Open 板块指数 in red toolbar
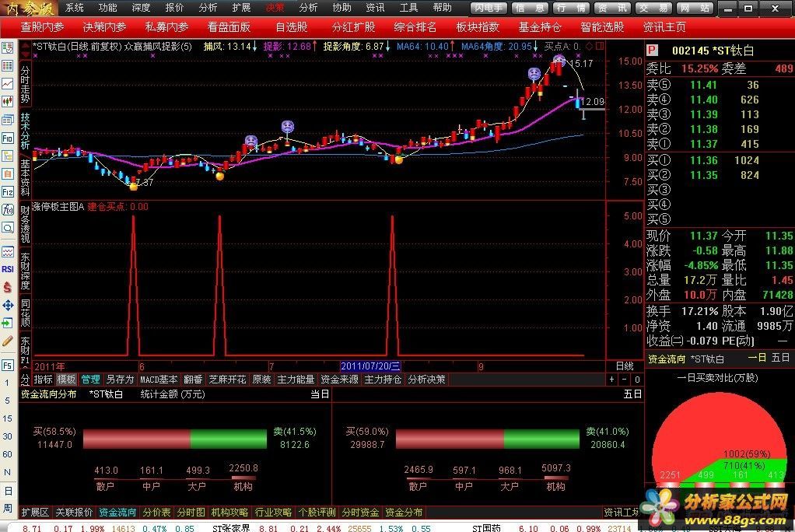The width and height of the screenshot is (795, 532). point(478,27)
